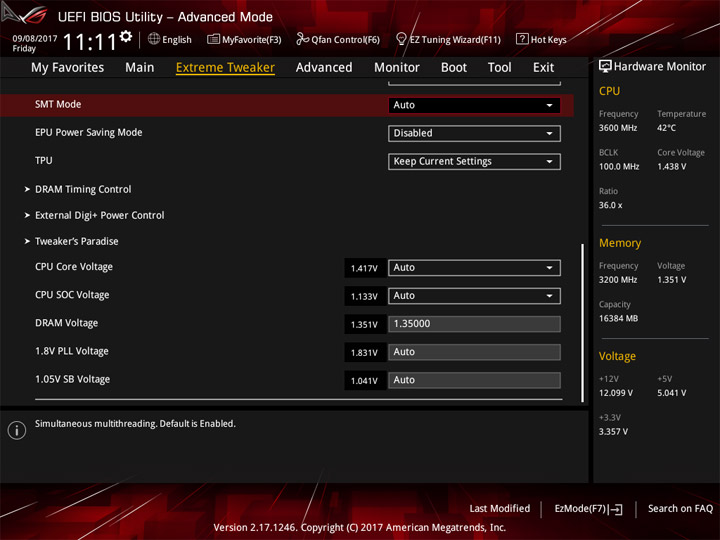
Task: Click the settings gear next to the clock
Action: click(126, 36)
